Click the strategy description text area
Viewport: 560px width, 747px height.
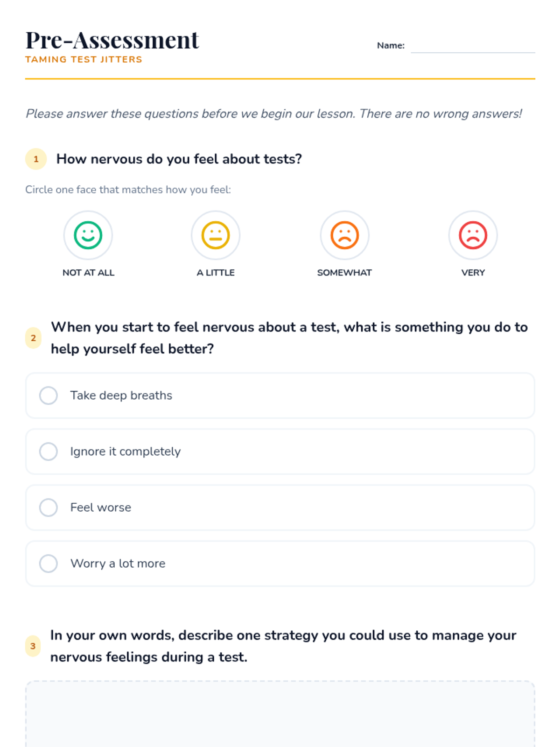coord(280,714)
